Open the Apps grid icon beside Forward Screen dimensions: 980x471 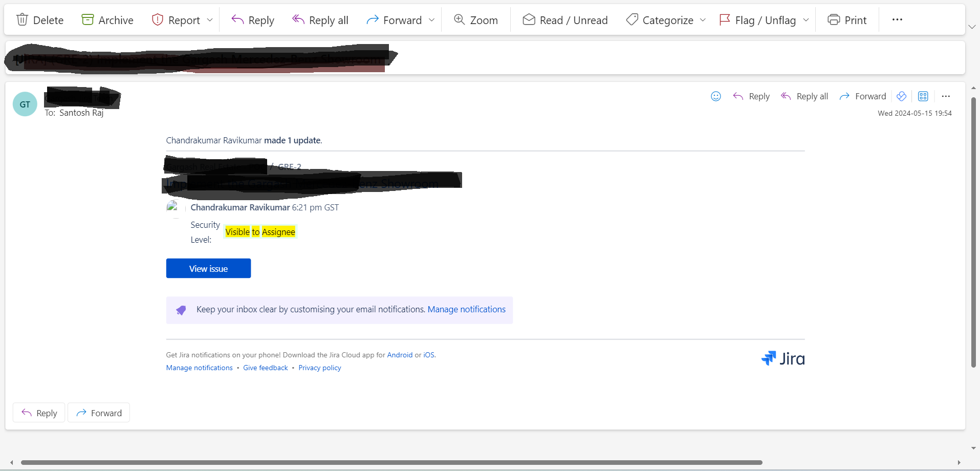923,96
